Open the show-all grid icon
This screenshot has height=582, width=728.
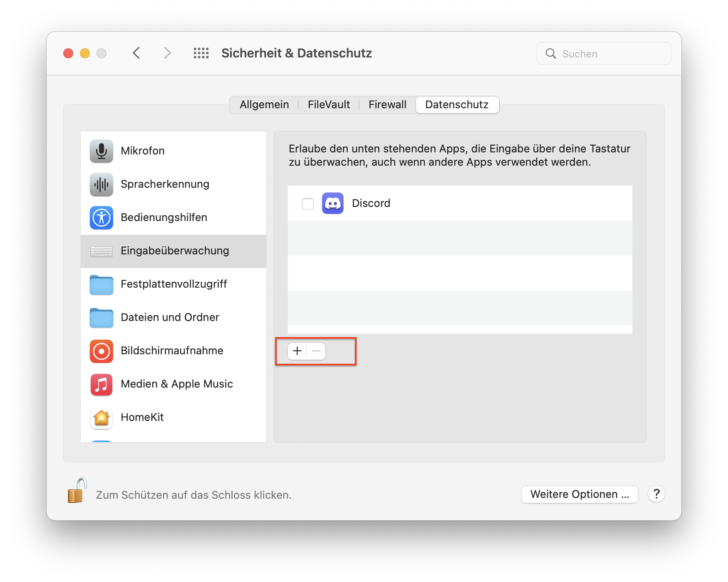[x=201, y=53]
